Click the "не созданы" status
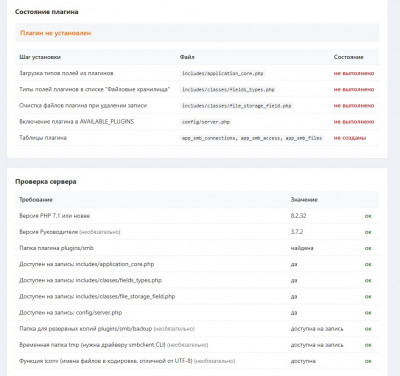Image resolution: width=400 pixels, height=376 pixels. [x=350, y=138]
